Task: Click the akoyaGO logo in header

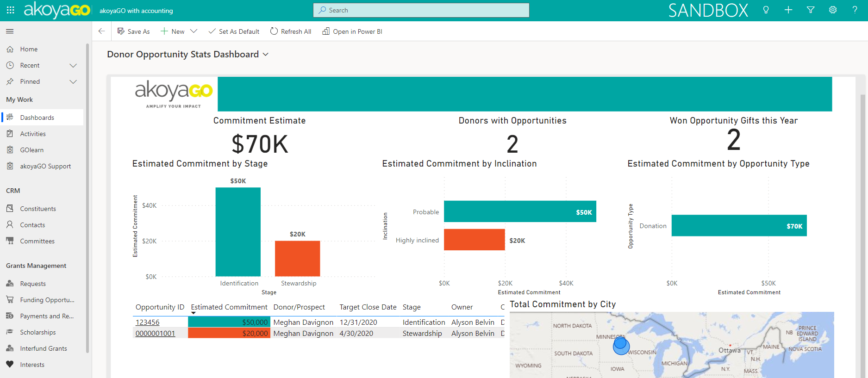Action: (x=57, y=10)
